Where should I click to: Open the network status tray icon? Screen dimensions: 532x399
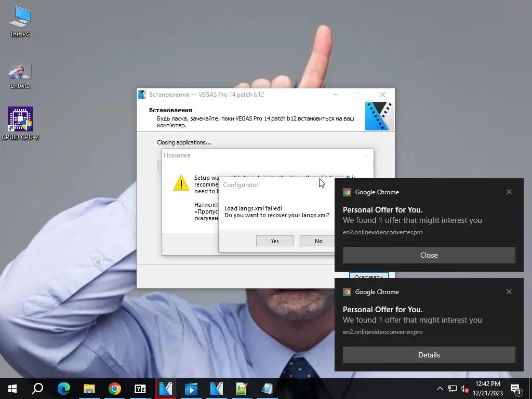[x=453, y=389]
